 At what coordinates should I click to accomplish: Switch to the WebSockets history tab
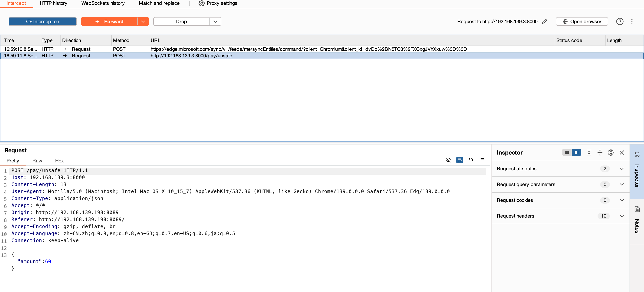(x=103, y=3)
